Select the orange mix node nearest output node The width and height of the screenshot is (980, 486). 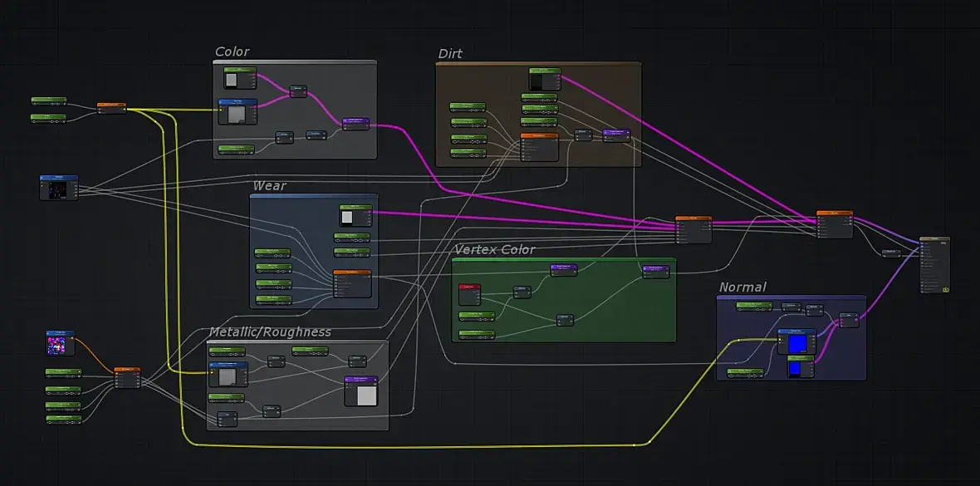point(835,224)
